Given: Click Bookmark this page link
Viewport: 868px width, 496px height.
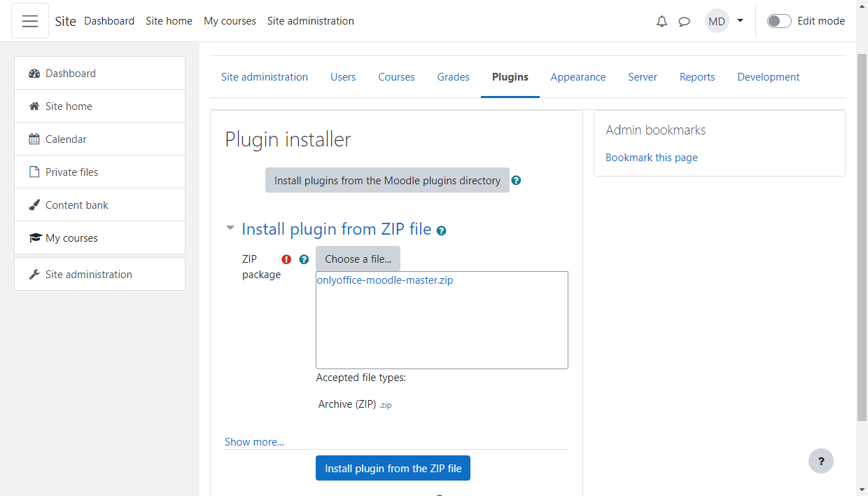Looking at the screenshot, I should (652, 158).
